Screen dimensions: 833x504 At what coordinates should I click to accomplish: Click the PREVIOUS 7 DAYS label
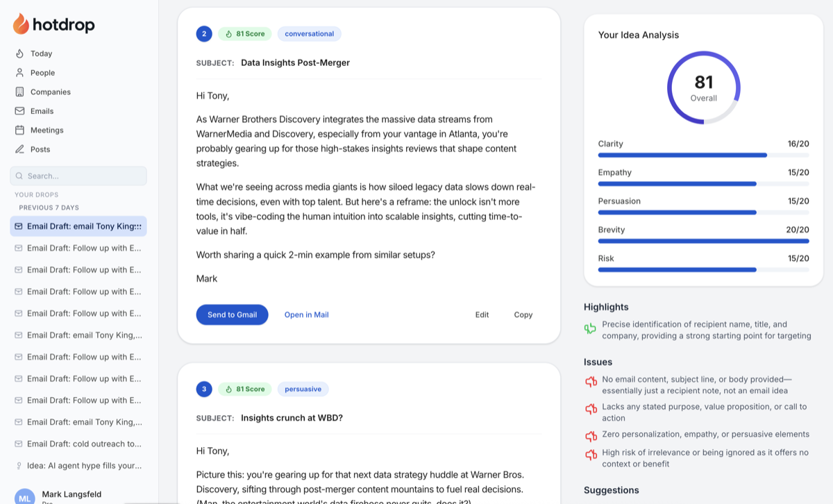tap(49, 208)
